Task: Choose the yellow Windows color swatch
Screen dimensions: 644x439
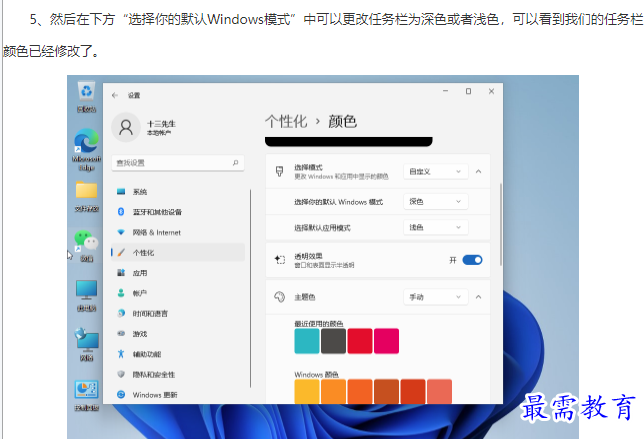Action: 307,391
